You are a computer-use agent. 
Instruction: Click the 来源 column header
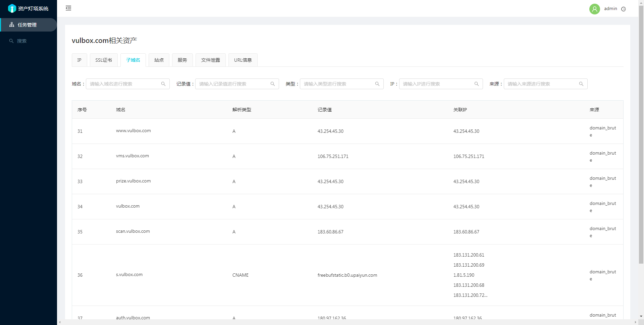click(x=594, y=110)
